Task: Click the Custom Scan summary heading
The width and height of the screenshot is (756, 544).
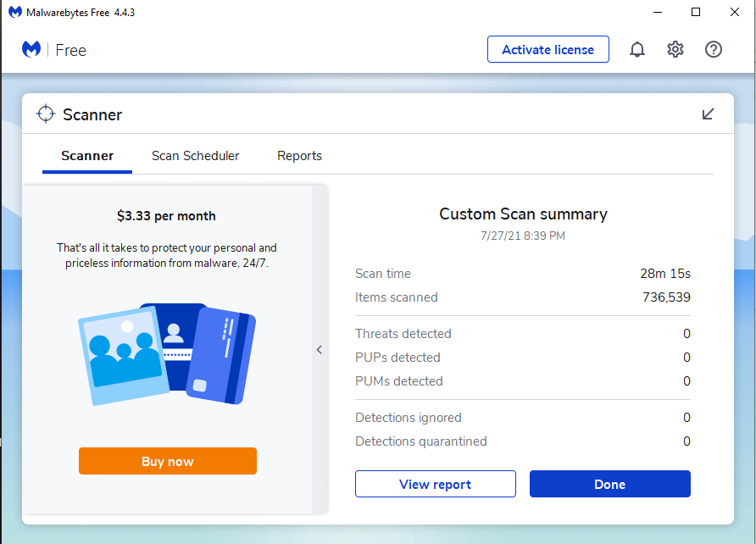Action: 523,214
